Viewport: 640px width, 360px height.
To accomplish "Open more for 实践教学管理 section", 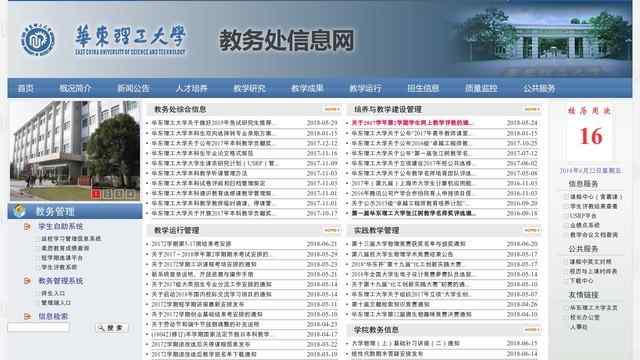I will tap(531, 230).
